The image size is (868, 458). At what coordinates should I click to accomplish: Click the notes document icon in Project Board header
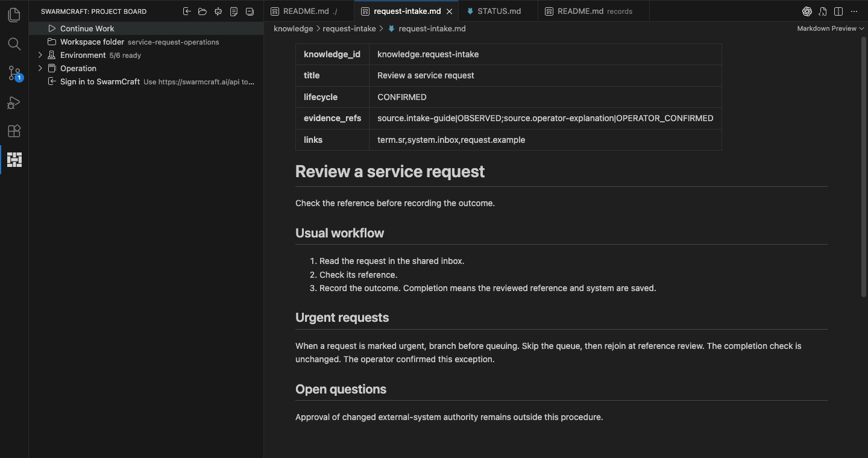(x=234, y=11)
